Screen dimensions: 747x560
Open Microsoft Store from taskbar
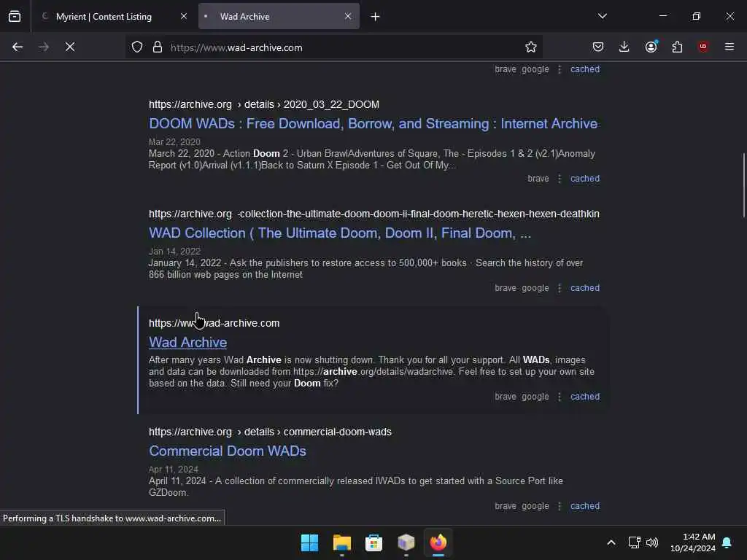[x=374, y=542]
